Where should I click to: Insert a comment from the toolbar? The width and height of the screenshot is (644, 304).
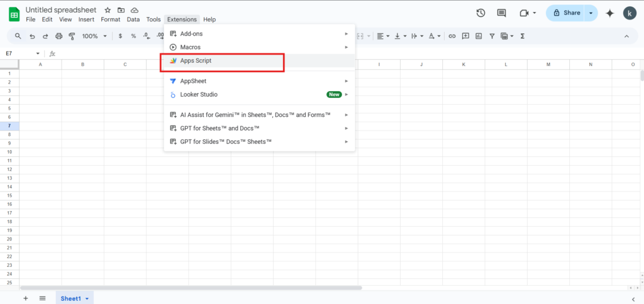point(465,36)
